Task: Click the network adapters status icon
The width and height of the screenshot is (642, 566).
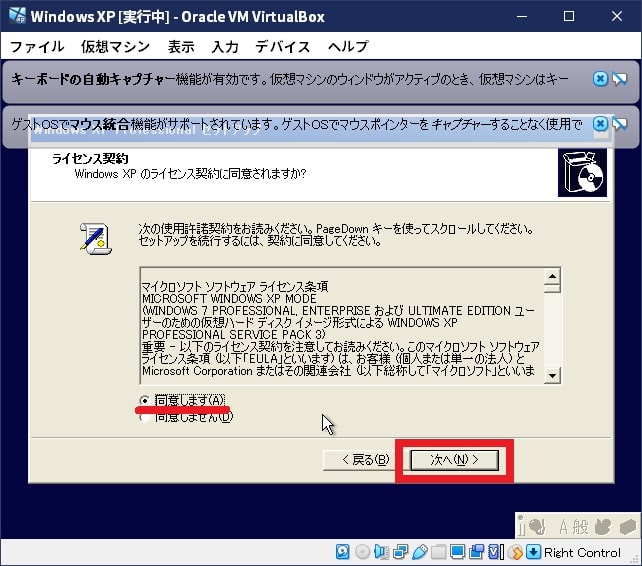Action: [400, 552]
